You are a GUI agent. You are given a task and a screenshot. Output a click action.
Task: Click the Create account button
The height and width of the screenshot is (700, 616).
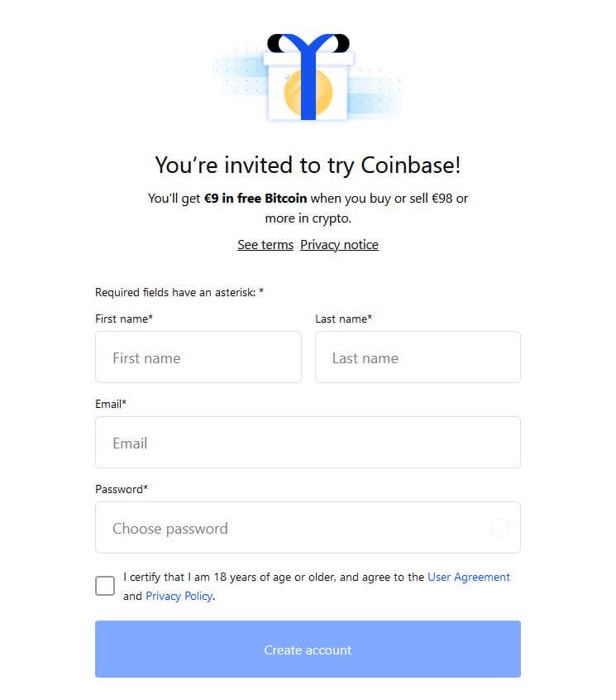coord(308,649)
